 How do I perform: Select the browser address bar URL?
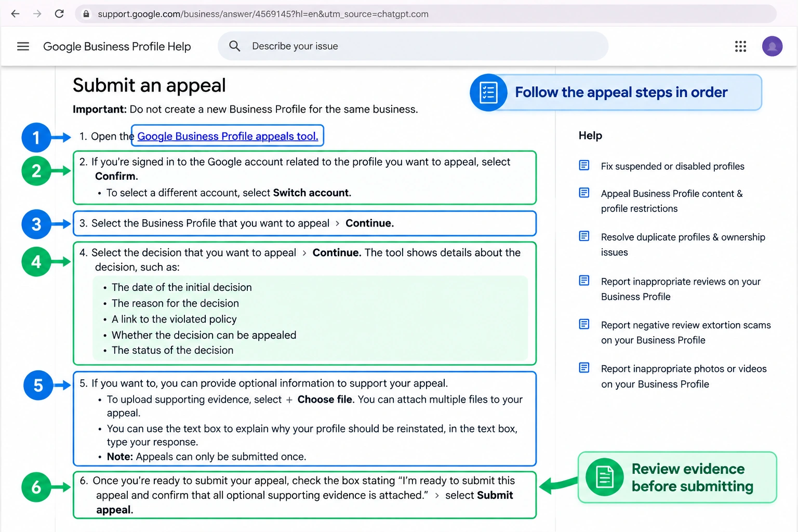263,14
